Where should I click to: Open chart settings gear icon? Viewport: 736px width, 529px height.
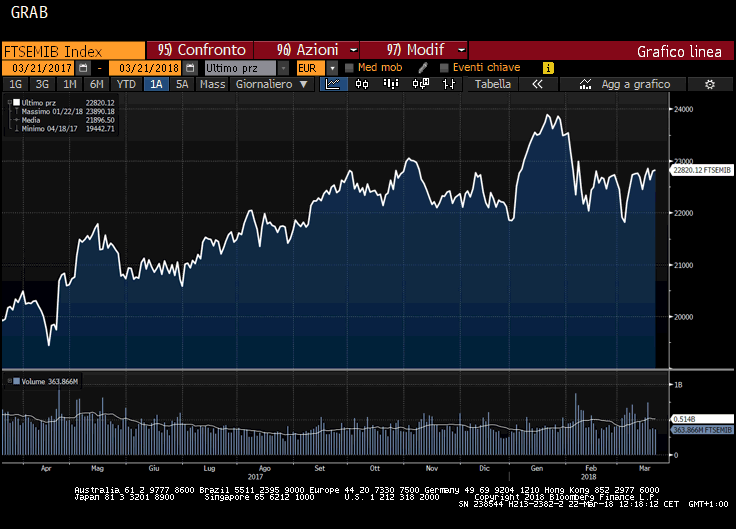pyautogui.click(x=710, y=84)
